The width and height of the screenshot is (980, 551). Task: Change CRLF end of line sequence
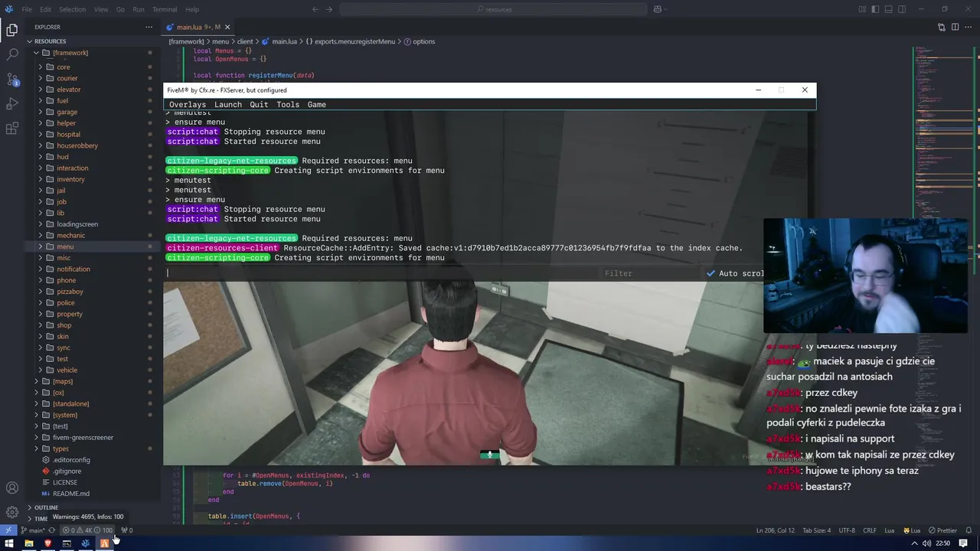click(870, 530)
